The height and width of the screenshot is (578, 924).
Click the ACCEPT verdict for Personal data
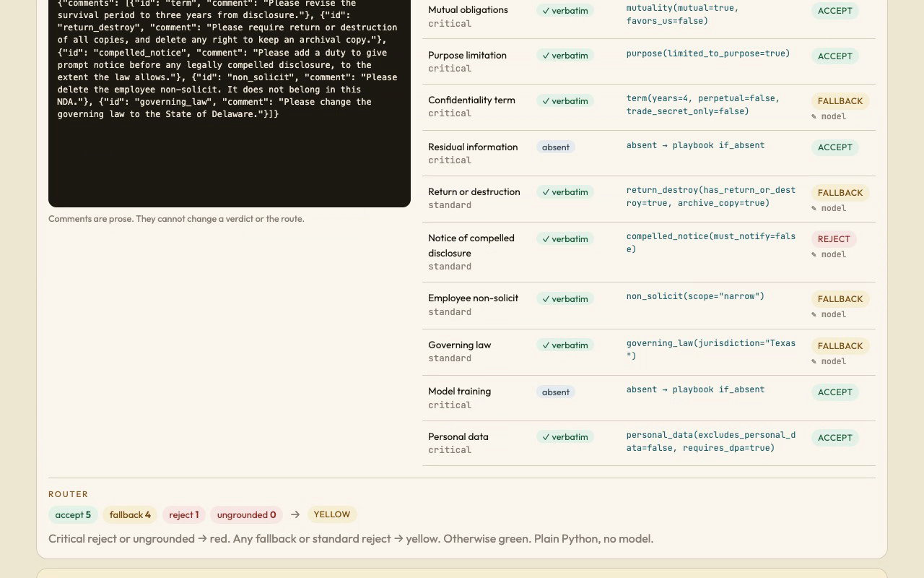click(x=835, y=438)
